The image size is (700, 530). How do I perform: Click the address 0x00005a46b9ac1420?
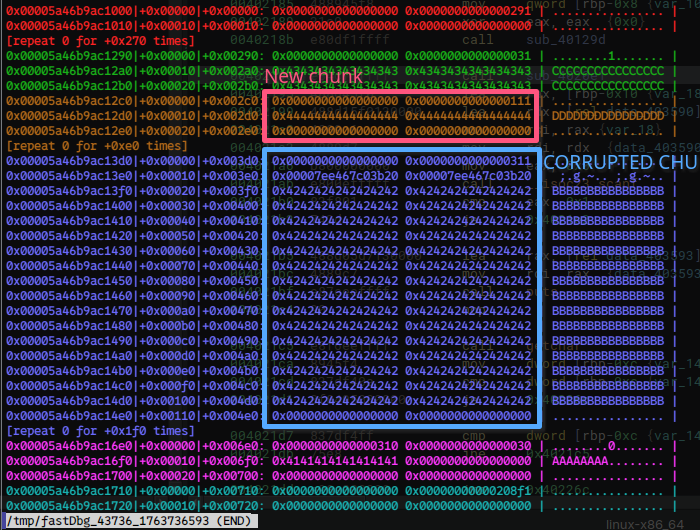69,236
